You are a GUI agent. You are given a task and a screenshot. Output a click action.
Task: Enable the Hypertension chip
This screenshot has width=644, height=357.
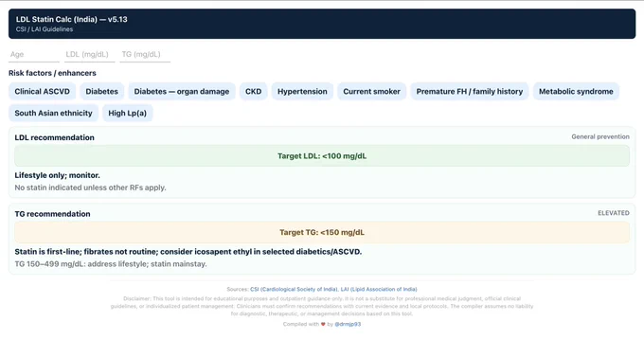click(302, 92)
